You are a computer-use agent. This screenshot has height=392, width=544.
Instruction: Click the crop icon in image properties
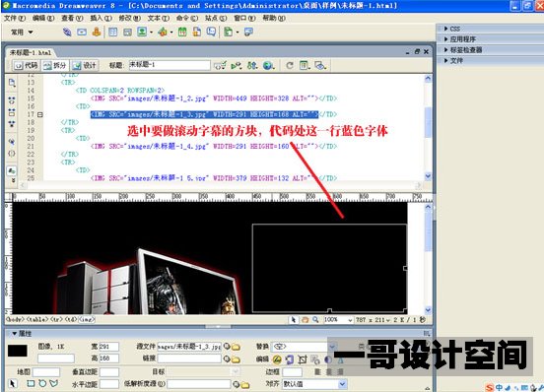(303, 359)
